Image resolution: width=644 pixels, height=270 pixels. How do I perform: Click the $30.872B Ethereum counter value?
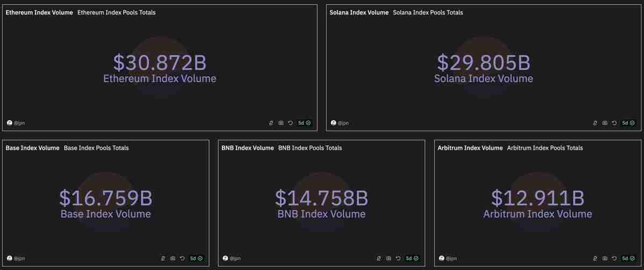point(160,63)
